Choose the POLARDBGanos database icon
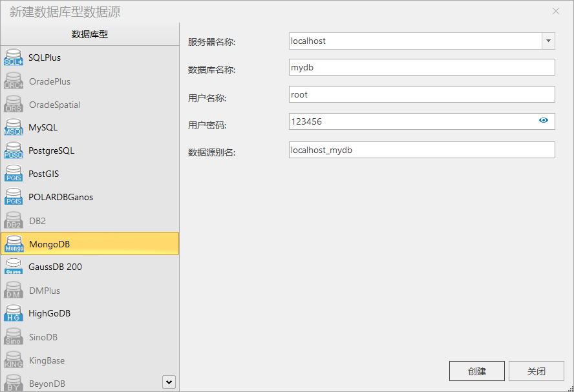The image size is (574, 392). [14, 197]
